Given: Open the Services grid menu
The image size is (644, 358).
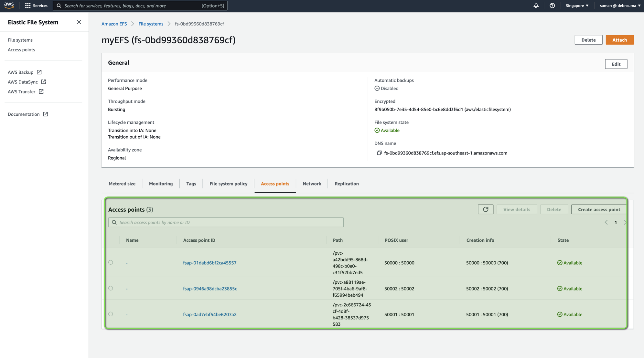Looking at the screenshot, I should tap(36, 5).
